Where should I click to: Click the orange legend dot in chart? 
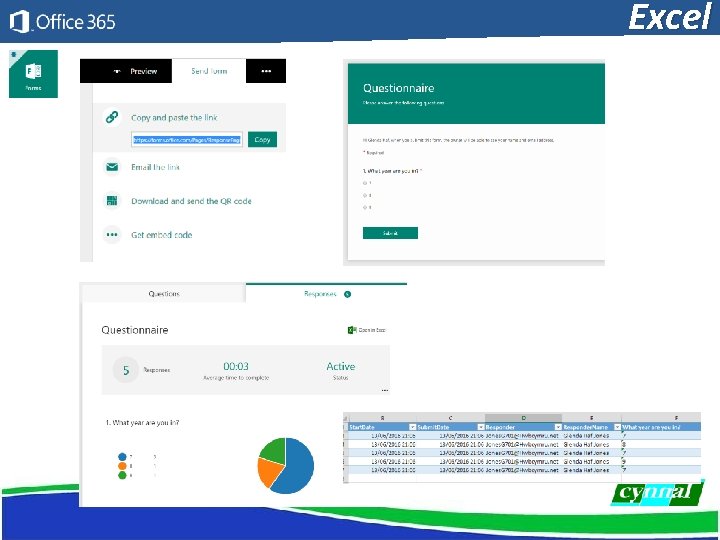point(122,466)
